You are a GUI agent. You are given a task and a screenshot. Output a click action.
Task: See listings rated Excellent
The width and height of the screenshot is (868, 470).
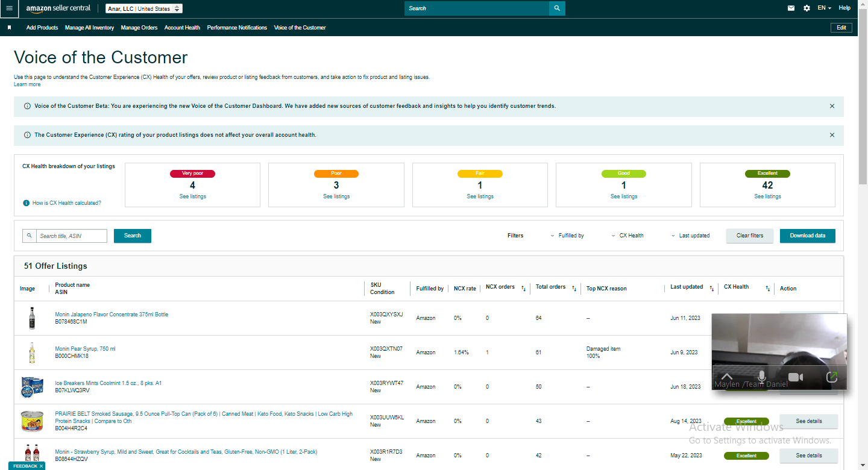coord(768,196)
